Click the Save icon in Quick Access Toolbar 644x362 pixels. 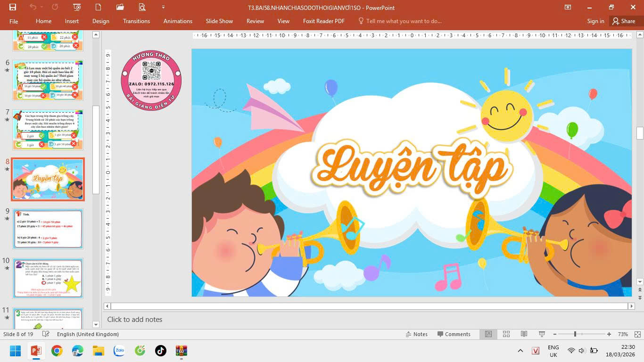[13, 7]
